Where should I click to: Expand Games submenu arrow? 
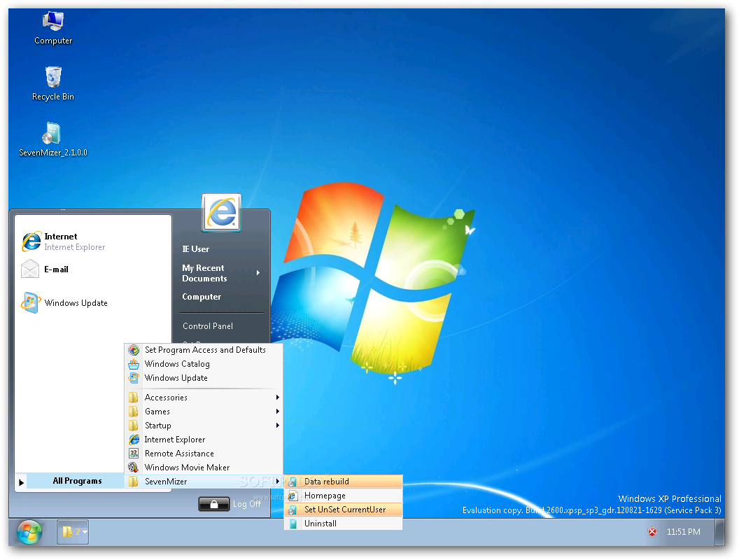pos(278,412)
